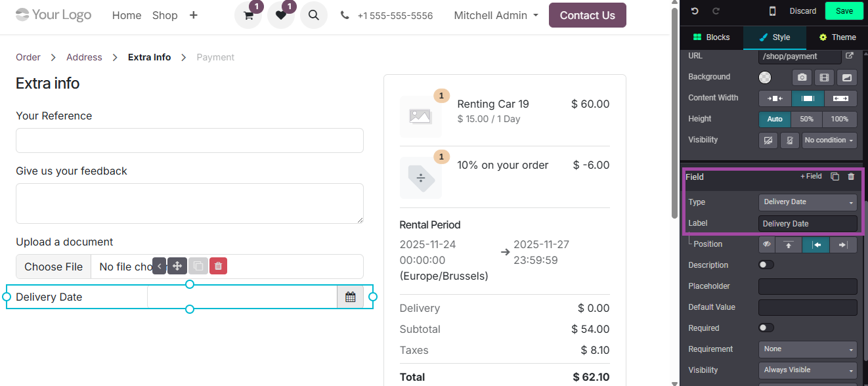
Task: Turn on the Required switch
Action: click(x=766, y=328)
